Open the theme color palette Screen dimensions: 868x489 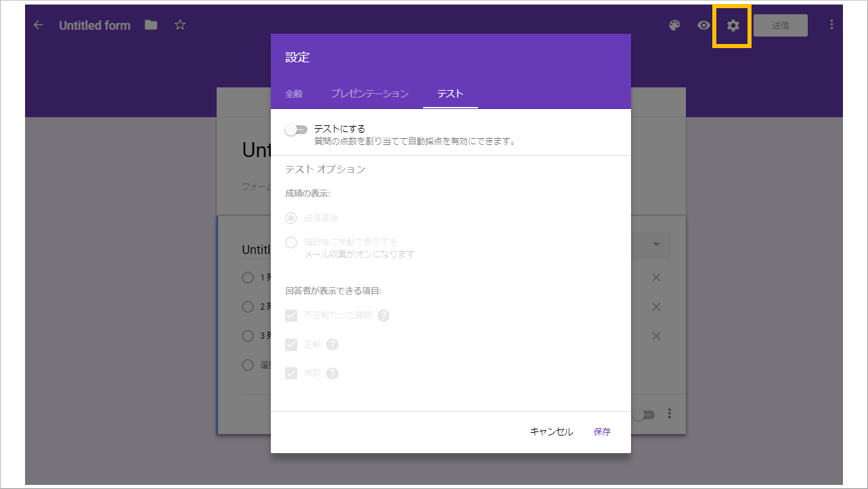[674, 25]
